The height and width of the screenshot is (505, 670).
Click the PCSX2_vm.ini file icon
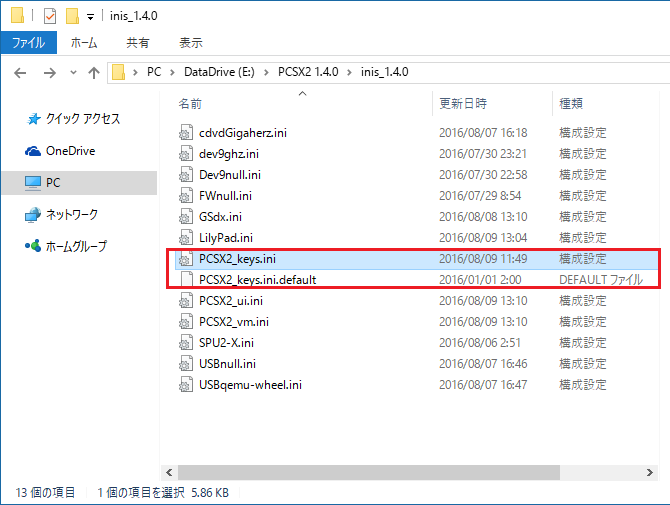185,321
